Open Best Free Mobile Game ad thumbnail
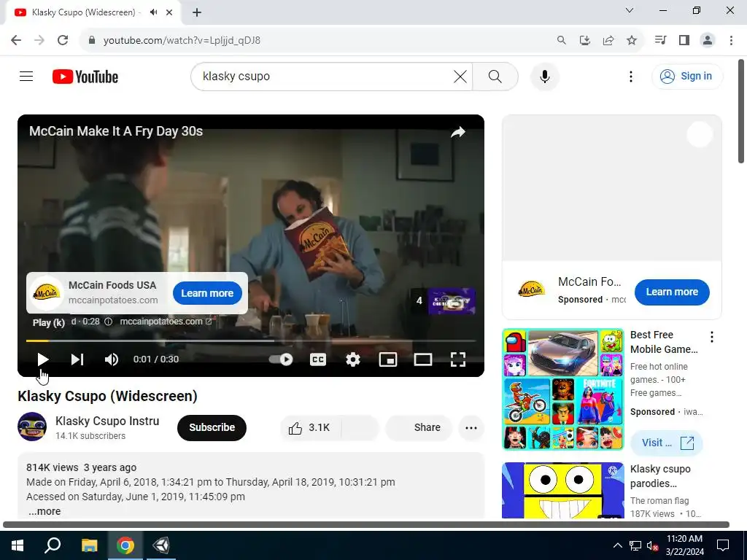The image size is (747, 560). pos(562,389)
